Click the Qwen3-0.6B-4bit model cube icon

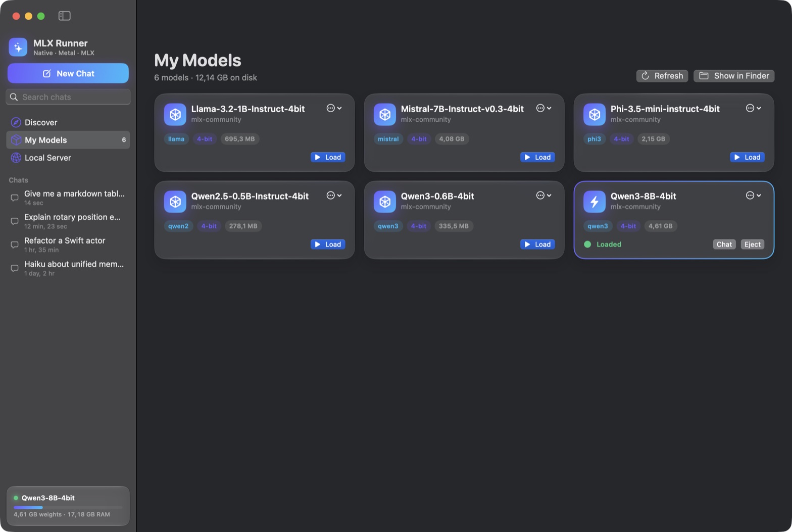coord(385,202)
